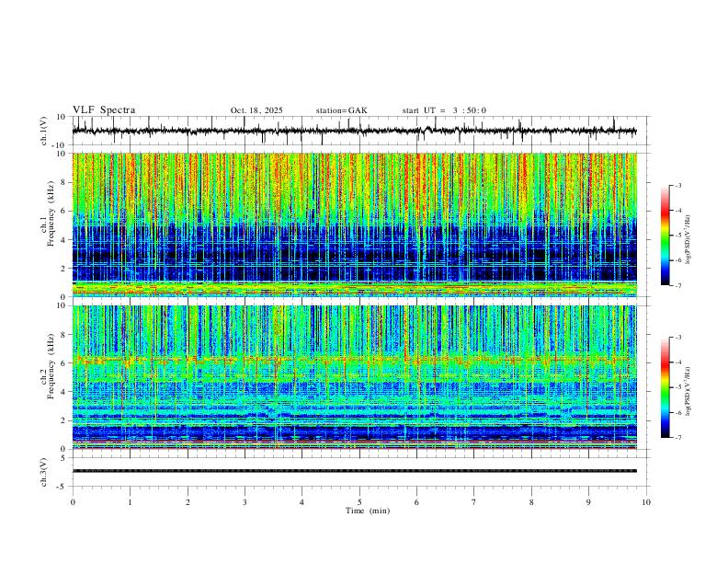The height and width of the screenshot is (563, 728).
Task: Click the "station=GAK" label
Action: coord(341,110)
